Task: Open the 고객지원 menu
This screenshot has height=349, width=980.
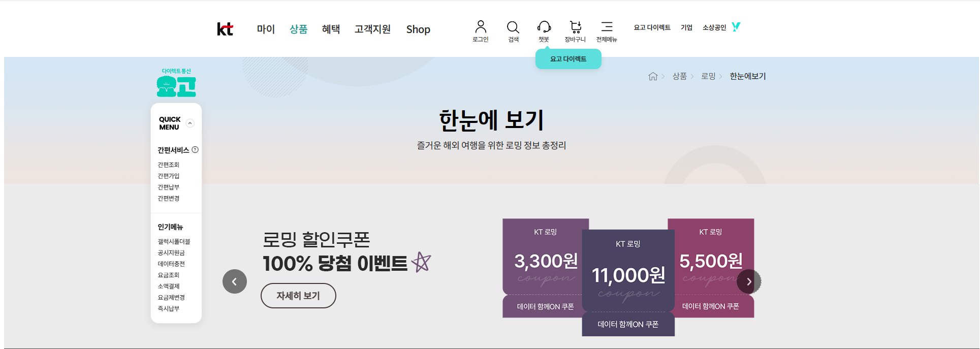Action: [x=372, y=29]
